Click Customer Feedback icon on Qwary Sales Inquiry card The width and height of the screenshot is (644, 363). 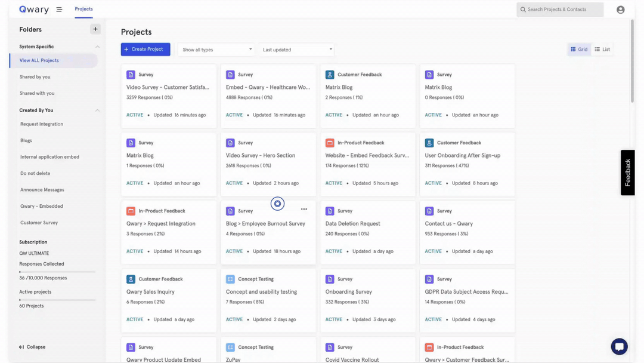(131, 279)
